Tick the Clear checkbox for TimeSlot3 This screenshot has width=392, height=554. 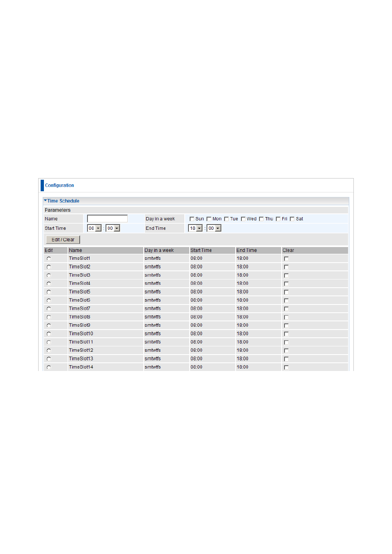coord(286,276)
